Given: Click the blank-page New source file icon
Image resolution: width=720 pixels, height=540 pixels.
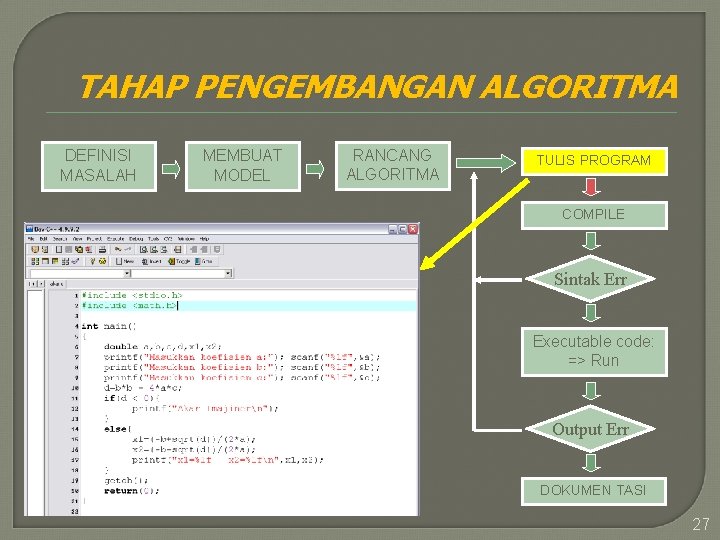Looking at the screenshot, I should 59,249.
